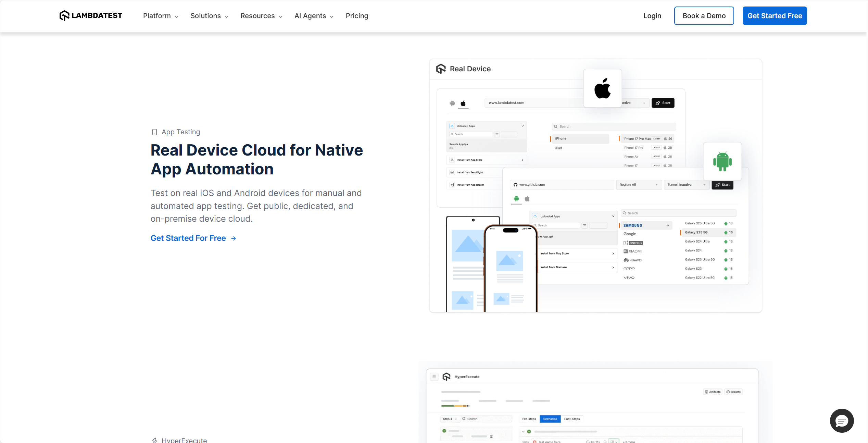Expand the Solutions dropdown menu
Screen dimensions: 868x443
click(x=209, y=16)
